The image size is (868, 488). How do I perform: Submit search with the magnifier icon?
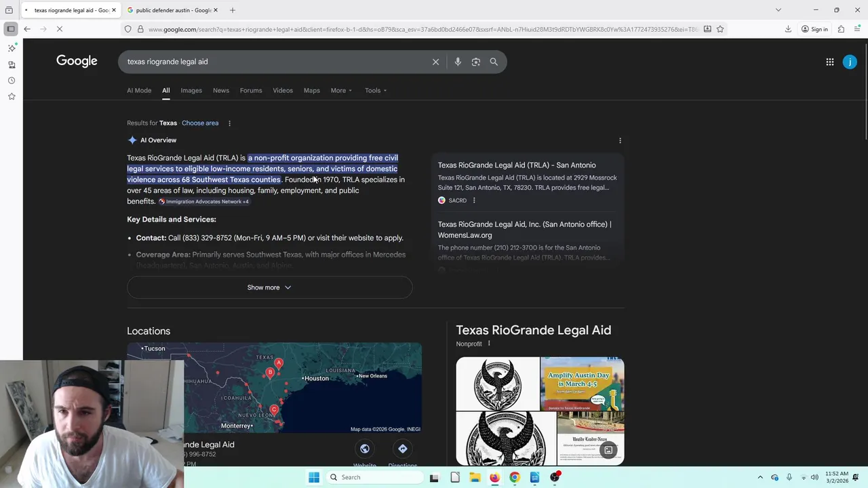[494, 62]
